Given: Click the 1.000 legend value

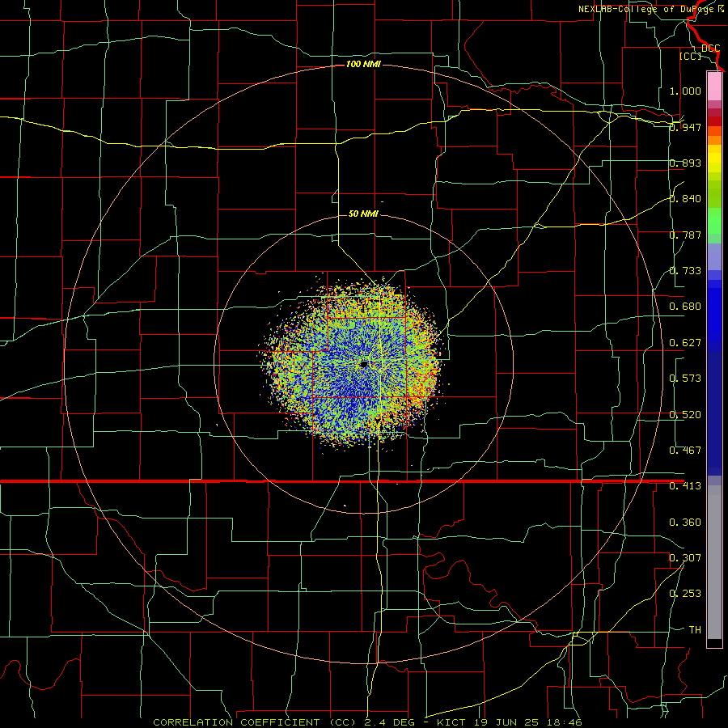Looking at the screenshot, I should pyautogui.click(x=685, y=91).
